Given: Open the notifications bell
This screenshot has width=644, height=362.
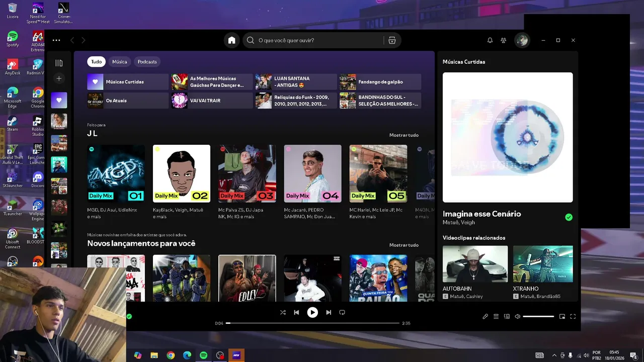Looking at the screenshot, I should (x=490, y=40).
